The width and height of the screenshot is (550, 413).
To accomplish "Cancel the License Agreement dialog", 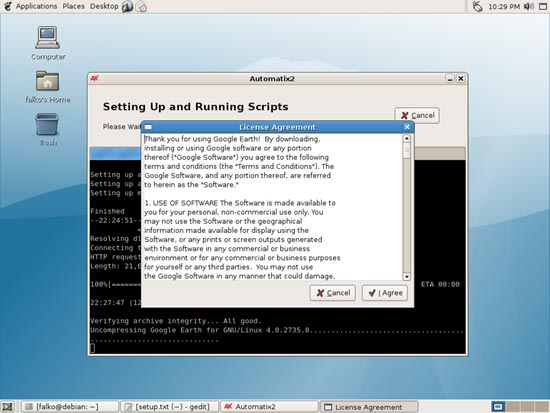I will 333,293.
